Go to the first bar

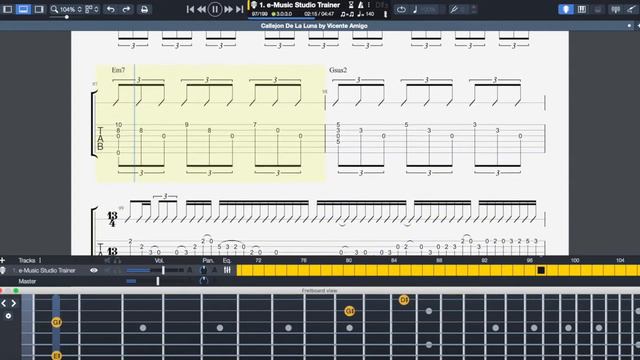point(190,9)
